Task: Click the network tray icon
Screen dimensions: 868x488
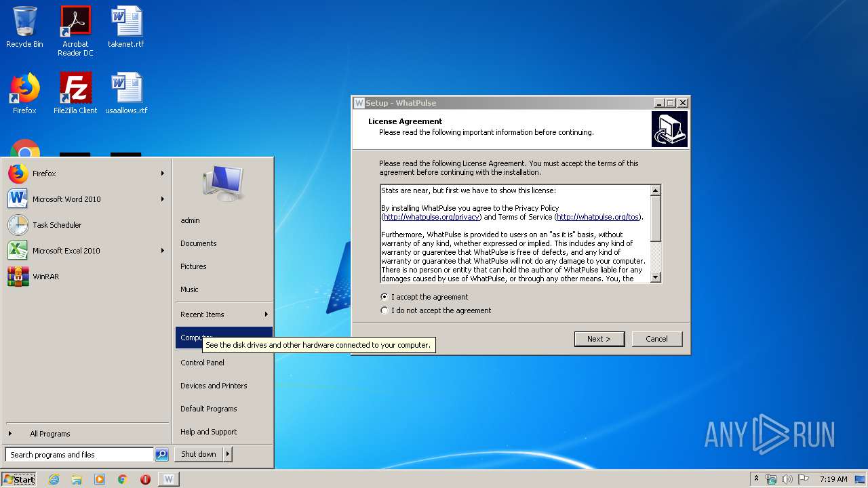Action: coord(771,479)
